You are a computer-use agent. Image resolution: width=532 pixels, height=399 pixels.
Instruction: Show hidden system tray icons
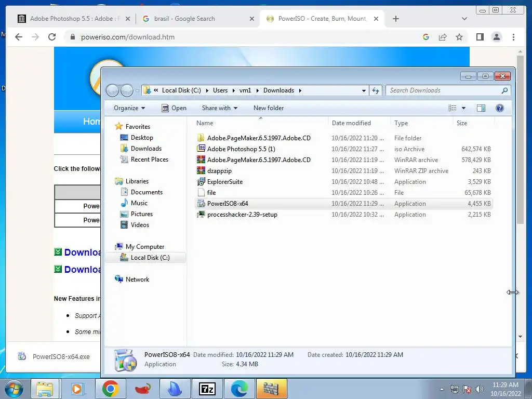tap(442, 389)
